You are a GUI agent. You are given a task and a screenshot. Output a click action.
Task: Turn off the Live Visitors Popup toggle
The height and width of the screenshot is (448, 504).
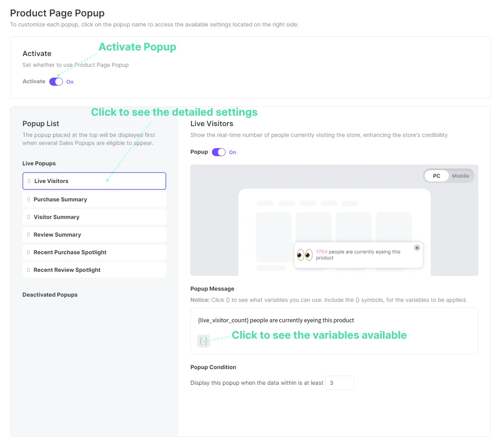point(219,152)
